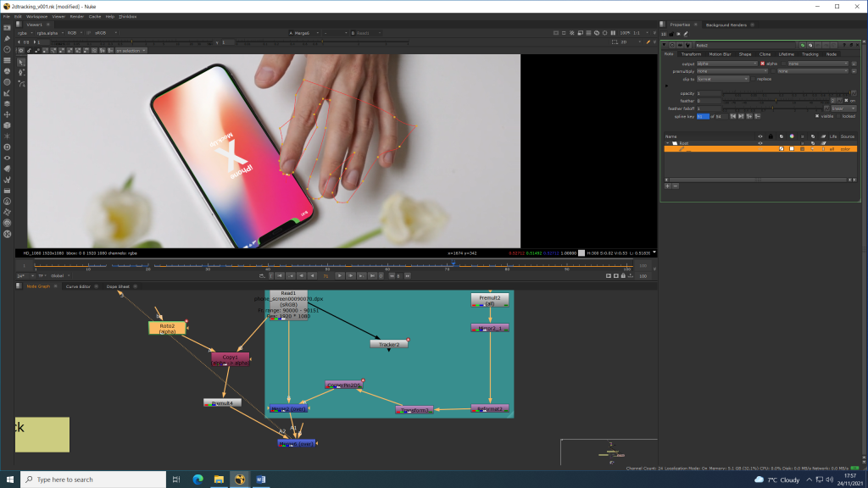868x488 pixels.
Task: Click the feather slider track
Action: [x=776, y=101]
